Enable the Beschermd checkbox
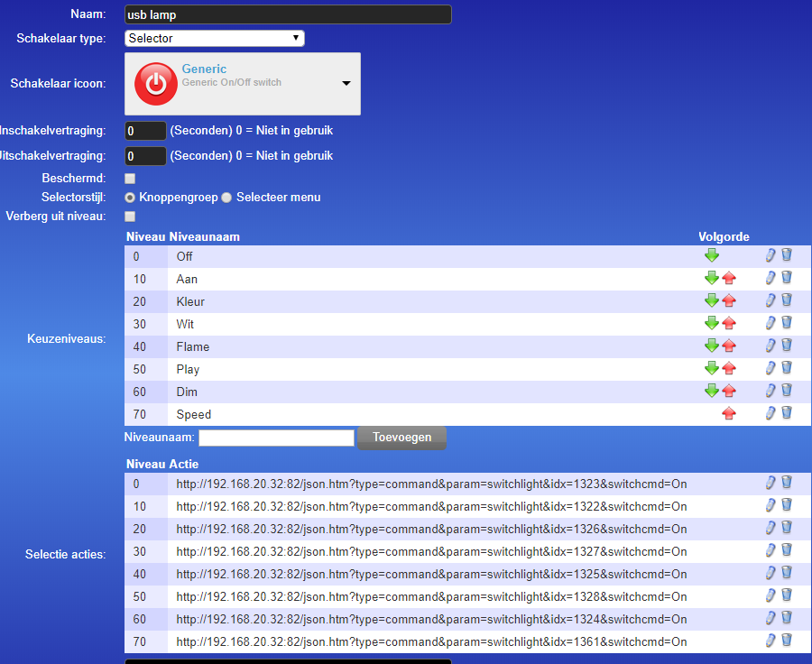This screenshot has width=812, height=664. pyautogui.click(x=130, y=179)
